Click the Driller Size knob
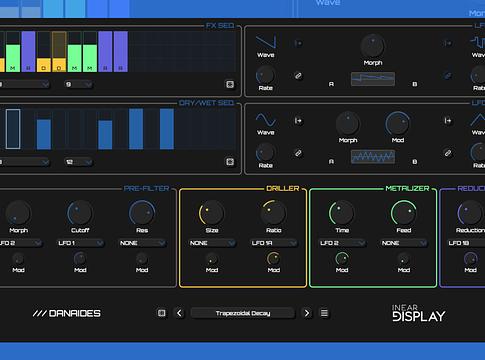485x360 pixels. pyautogui.click(x=212, y=213)
